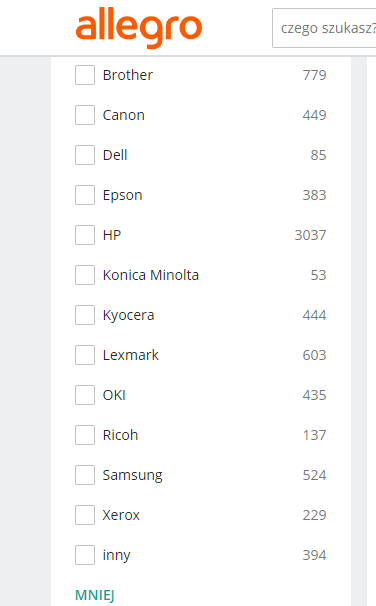The image size is (376, 606).
Task: Enable the Lexmark brand checkbox
Action: click(x=85, y=355)
